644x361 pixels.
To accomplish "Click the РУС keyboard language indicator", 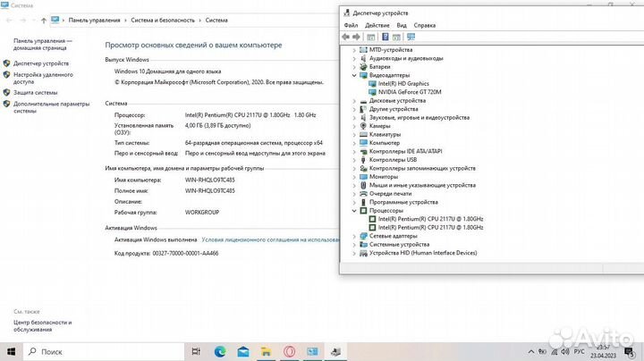I will tap(579, 351).
